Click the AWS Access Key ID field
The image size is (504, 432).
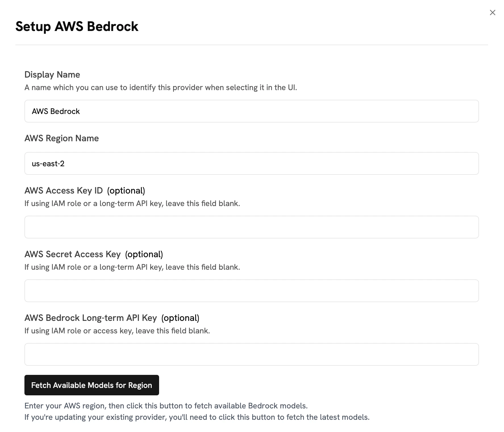251,227
